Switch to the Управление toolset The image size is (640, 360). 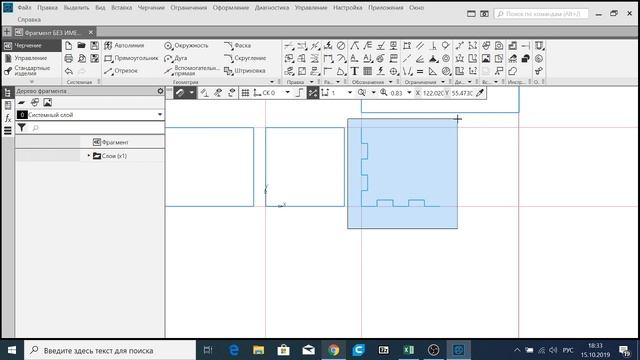click(x=31, y=58)
